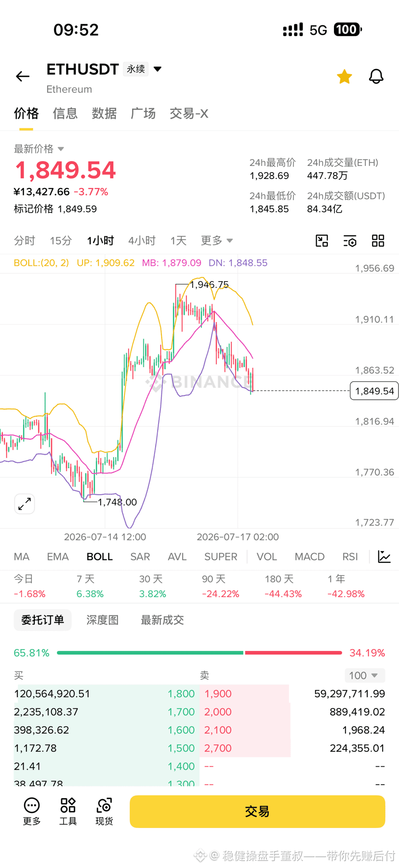Tap the back arrow icon
The height and width of the screenshot is (868, 399).
pyautogui.click(x=23, y=76)
